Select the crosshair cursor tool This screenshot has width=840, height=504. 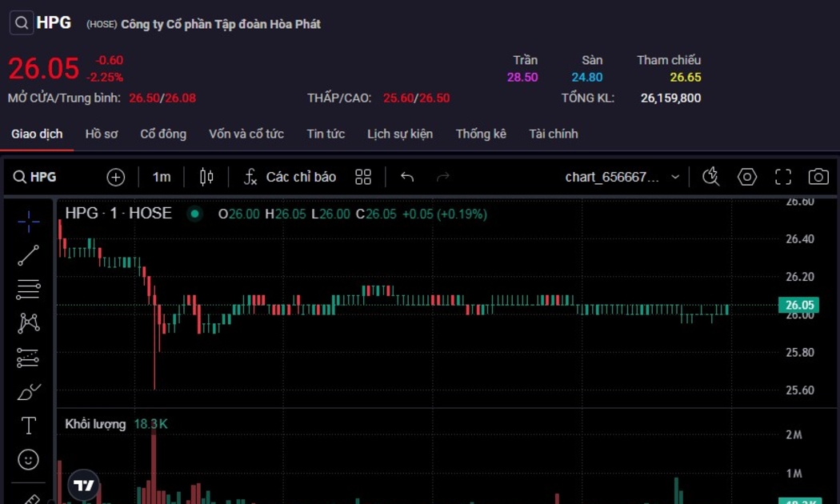click(29, 222)
